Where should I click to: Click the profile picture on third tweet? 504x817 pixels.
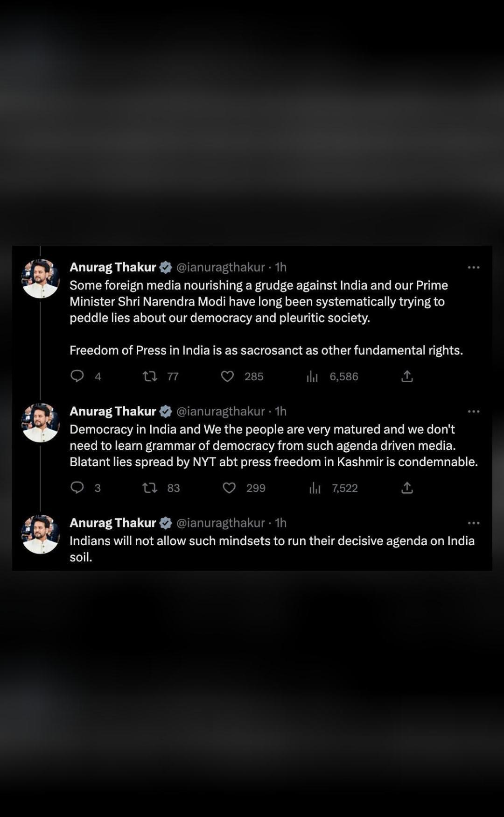coord(41,534)
